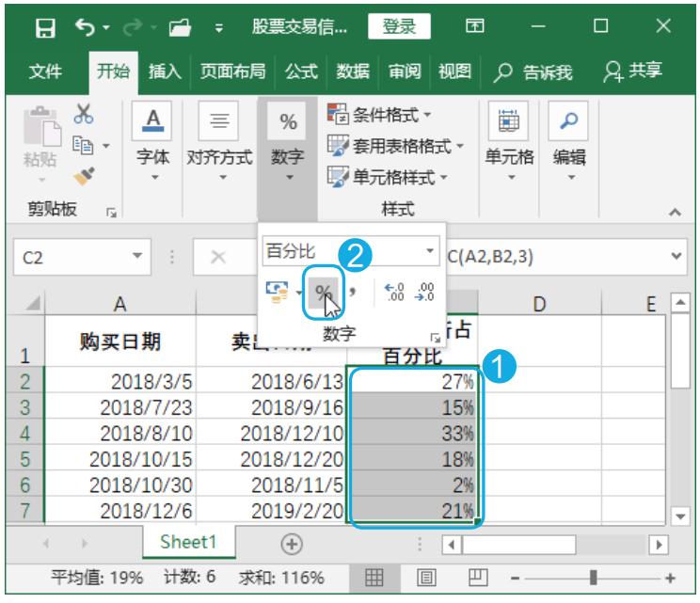Screen dimensions: 700x603
Task: Switch to the 开始 tab
Action: click(x=114, y=71)
